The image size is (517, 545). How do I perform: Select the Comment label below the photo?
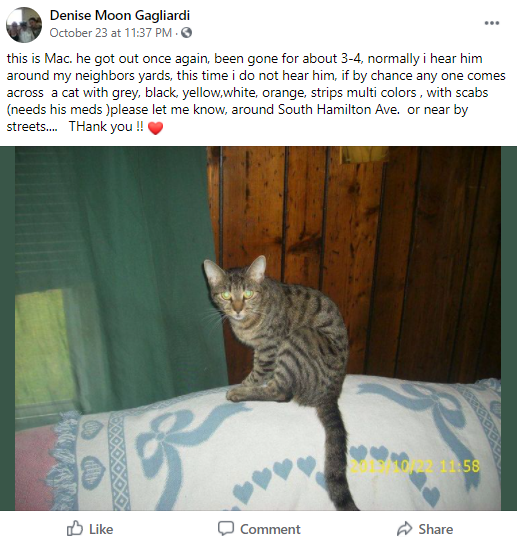pyautogui.click(x=270, y=529)
